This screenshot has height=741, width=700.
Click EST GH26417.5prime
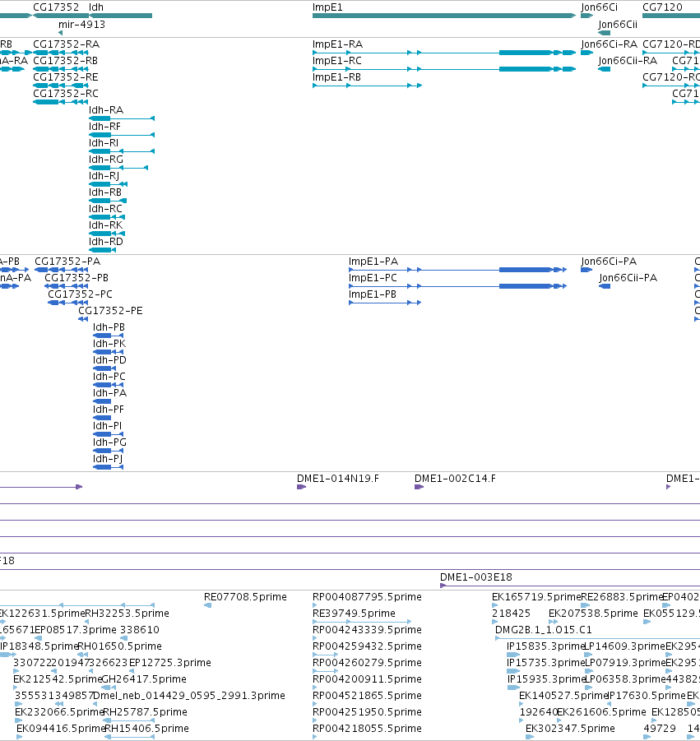click(x=144, y=679)
